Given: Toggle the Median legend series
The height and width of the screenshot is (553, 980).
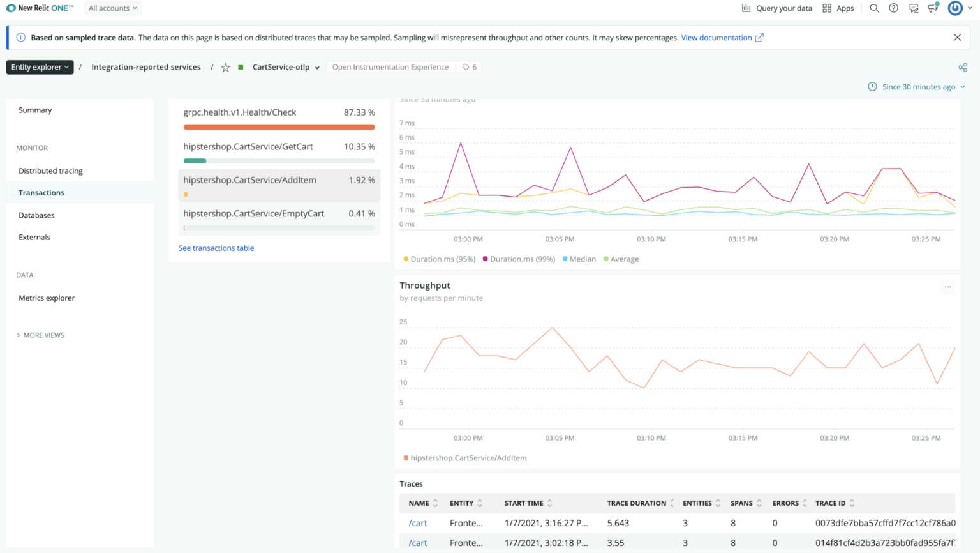Looking at the screenshot, I should click(x=579, y=259).
